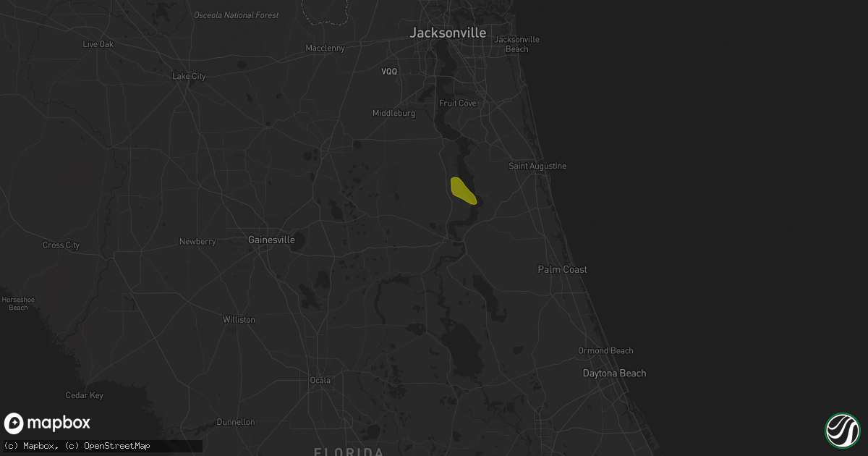The width and height of the screenshot is (868, 456).
Task: Click the Osceola National Forest label
Action: pos(237,15)
